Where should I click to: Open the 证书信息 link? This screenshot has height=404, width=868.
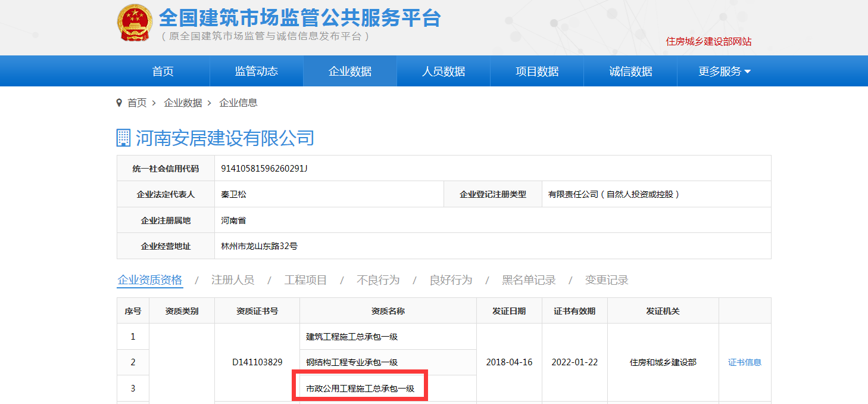745,362
